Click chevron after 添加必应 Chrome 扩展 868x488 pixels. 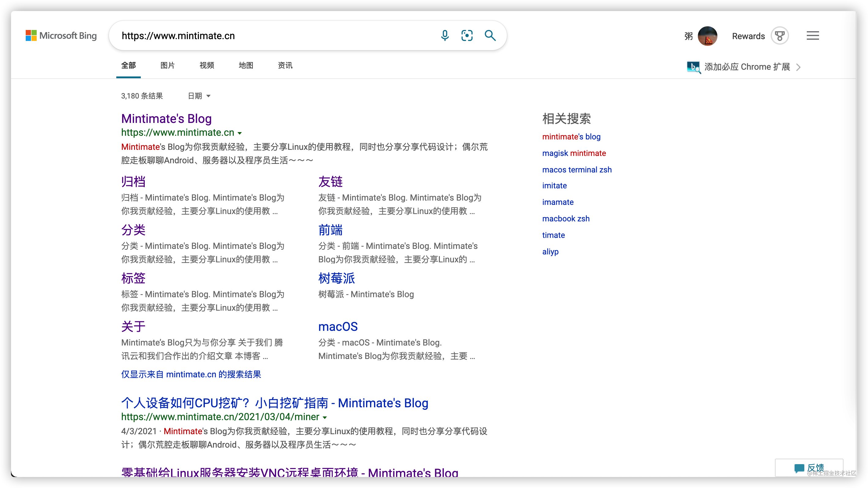pyautogui.click(x=798, y=67)
